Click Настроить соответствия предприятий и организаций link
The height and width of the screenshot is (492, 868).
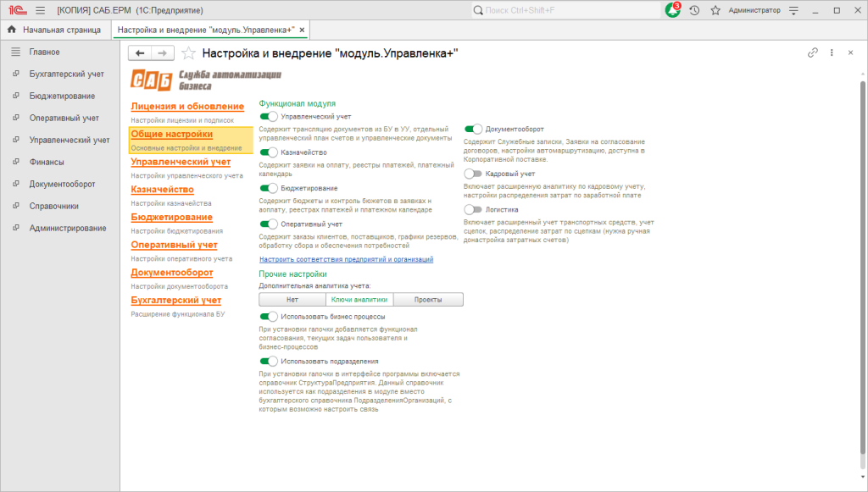347,259
